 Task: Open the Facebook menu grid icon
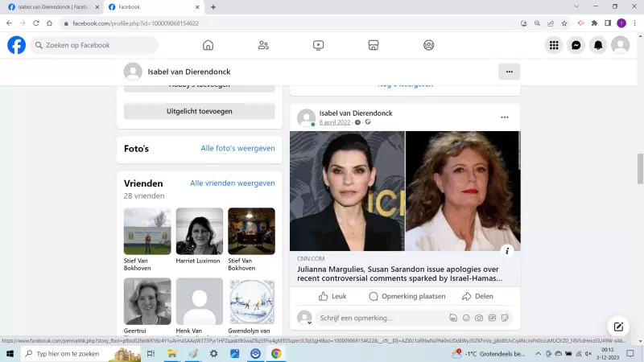click(x=554, y=45)
